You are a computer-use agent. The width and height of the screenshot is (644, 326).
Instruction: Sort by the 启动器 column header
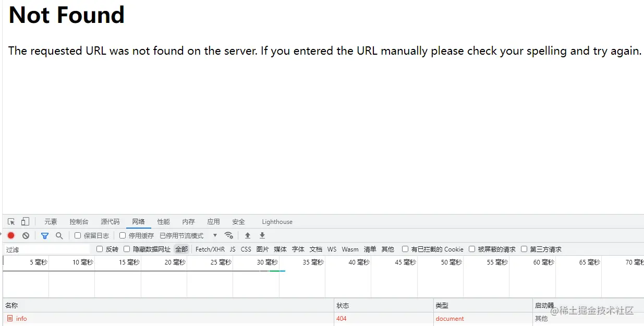[588, 305]
